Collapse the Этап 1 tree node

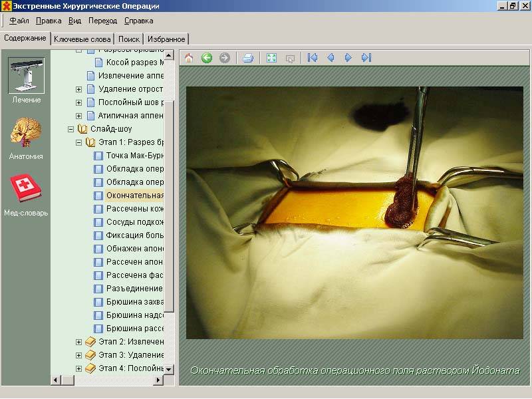[x=79, y=142]
